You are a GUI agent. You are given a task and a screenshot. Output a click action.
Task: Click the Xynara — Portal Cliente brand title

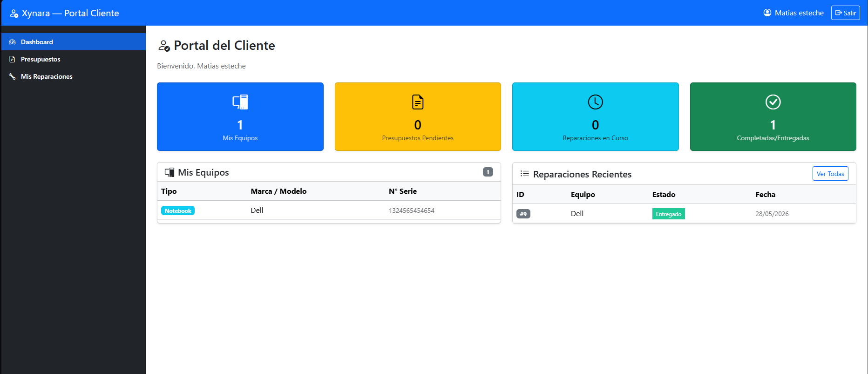coord(70,13)
